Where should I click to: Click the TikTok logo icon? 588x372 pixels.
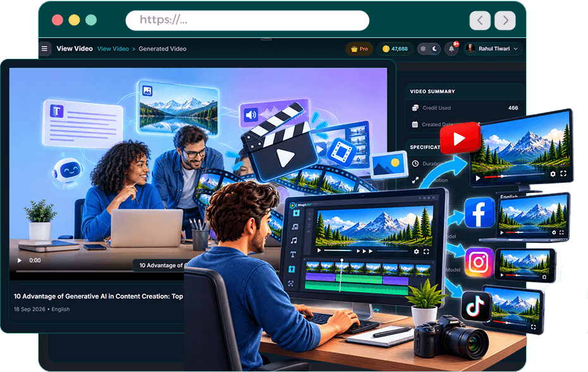476,306
